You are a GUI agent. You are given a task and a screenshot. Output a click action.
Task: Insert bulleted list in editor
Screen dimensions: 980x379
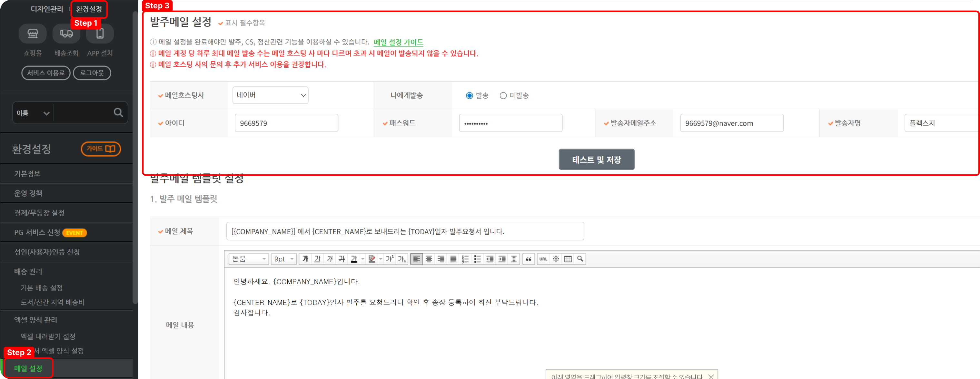click(478, 259)
